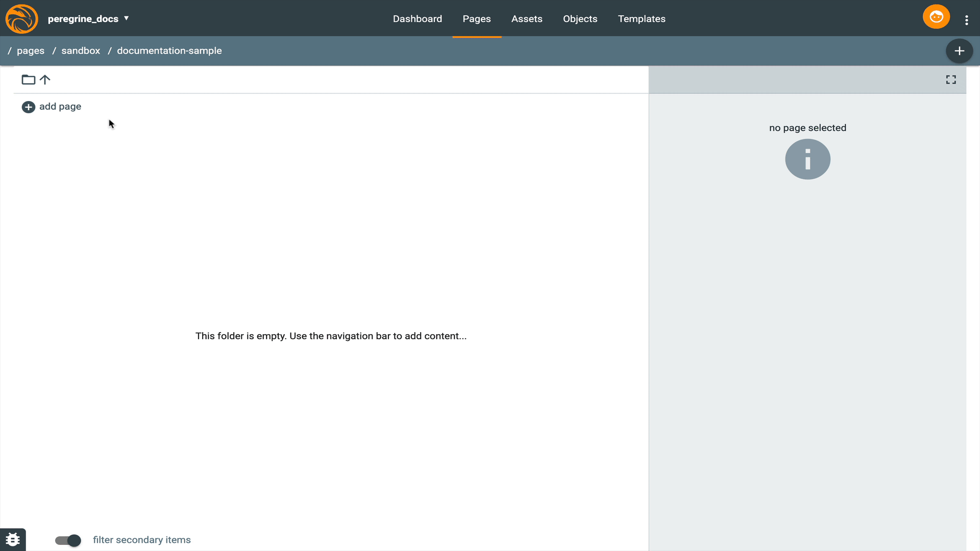Click the Peregrine falcon logo
The height and width of the screenshot is (551, 980).
(21, 19)
